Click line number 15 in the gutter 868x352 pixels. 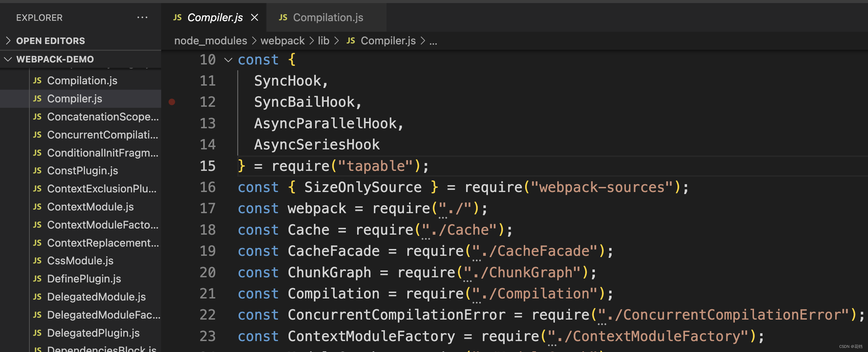[x=208, y=166]
